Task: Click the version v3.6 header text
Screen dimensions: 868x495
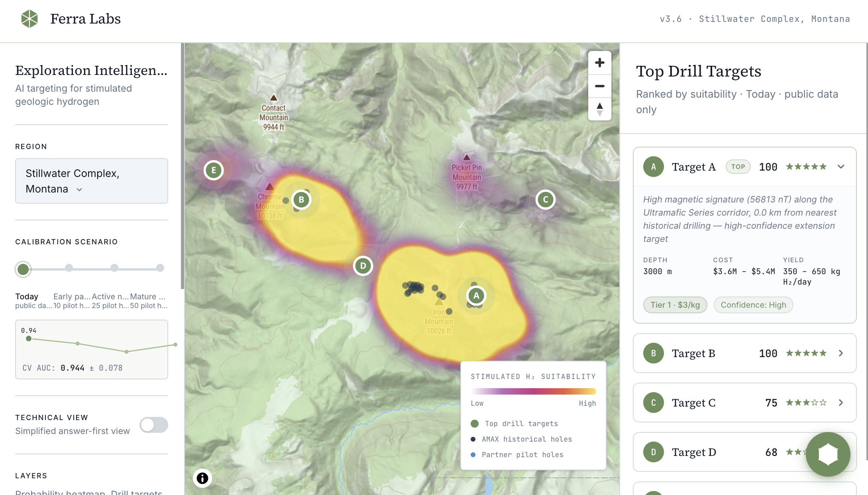Action: coord(670,19)
